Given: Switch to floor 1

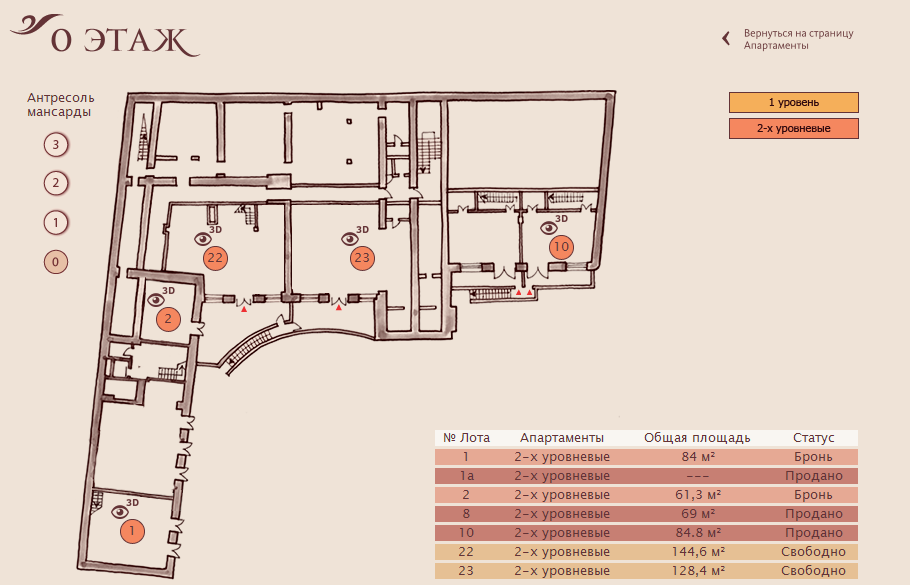Looking at the screenshot, I should [56, 223].
